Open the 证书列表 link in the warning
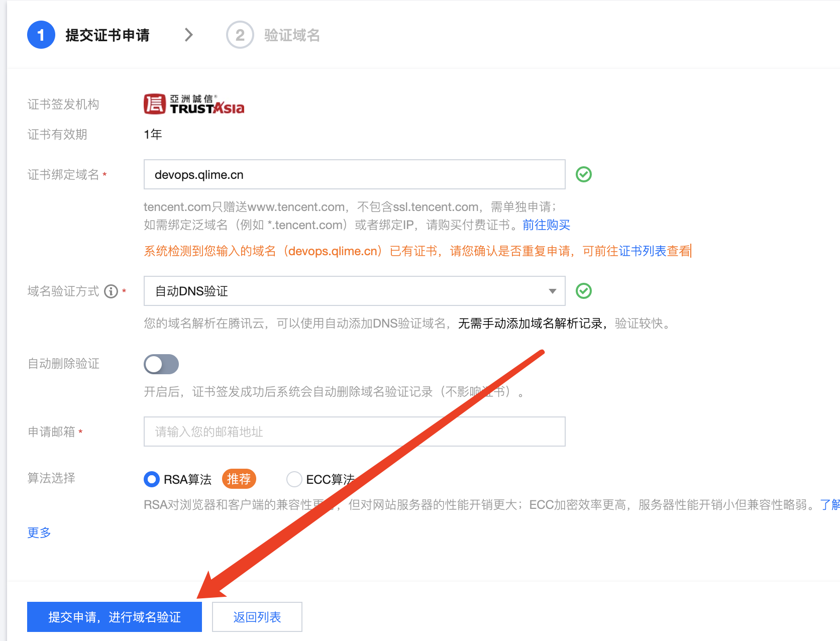The height and width of the screenshot is (641, 840). [x=643, y=251]
